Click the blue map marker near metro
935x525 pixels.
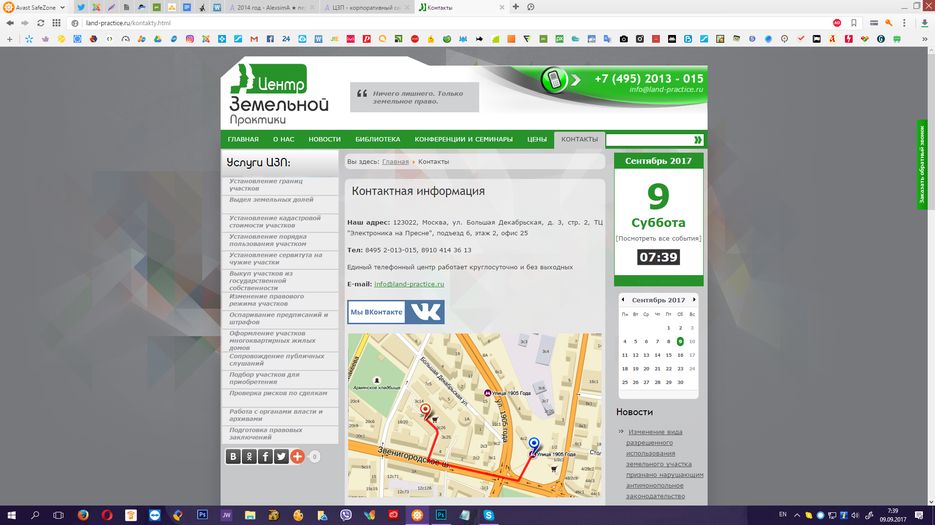pos(534,443)
